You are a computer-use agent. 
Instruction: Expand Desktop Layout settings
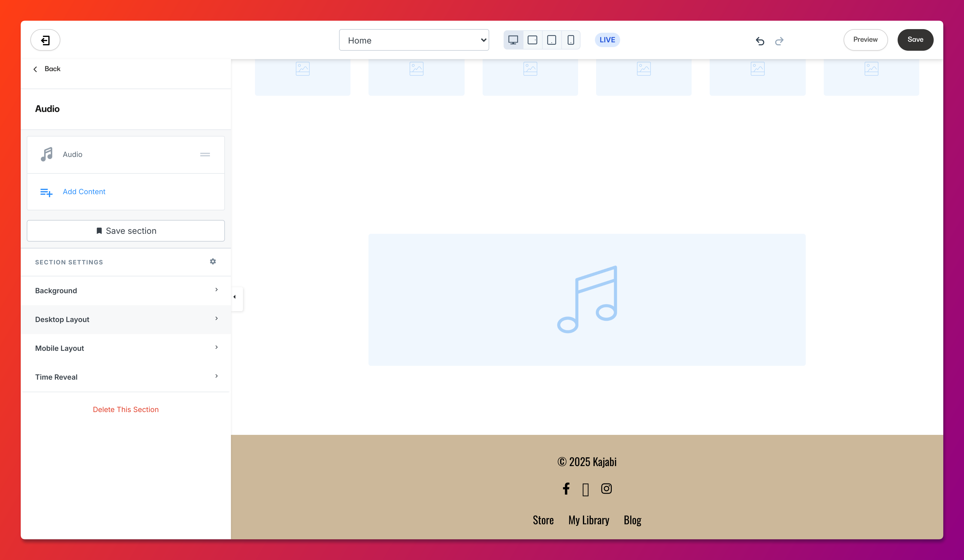(x=126, y=319)
